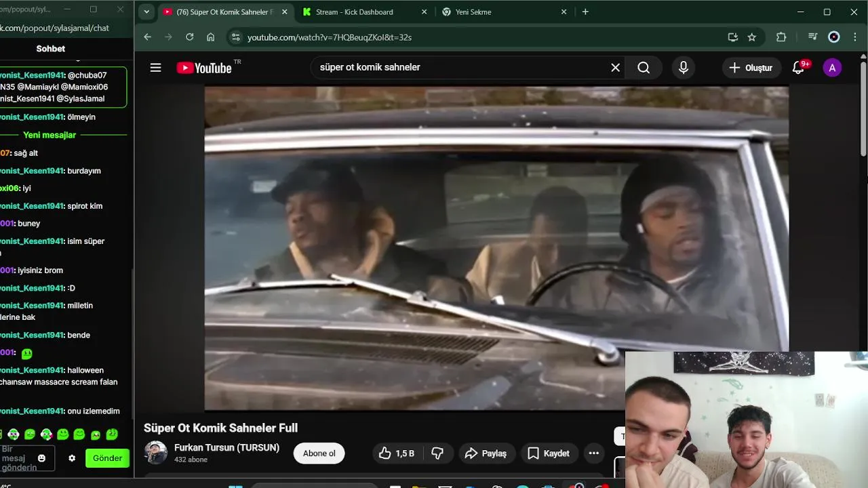Click the address bar URL
The height and width of the screenshot is (488, 868).
tap(330, 37)
